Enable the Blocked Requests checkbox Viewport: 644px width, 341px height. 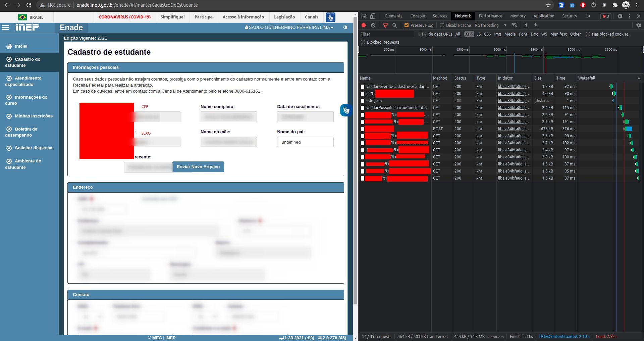[x=363, y=42]
